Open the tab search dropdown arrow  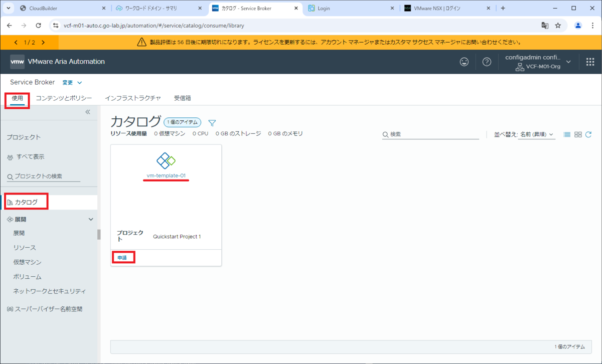tap(9, 8)
